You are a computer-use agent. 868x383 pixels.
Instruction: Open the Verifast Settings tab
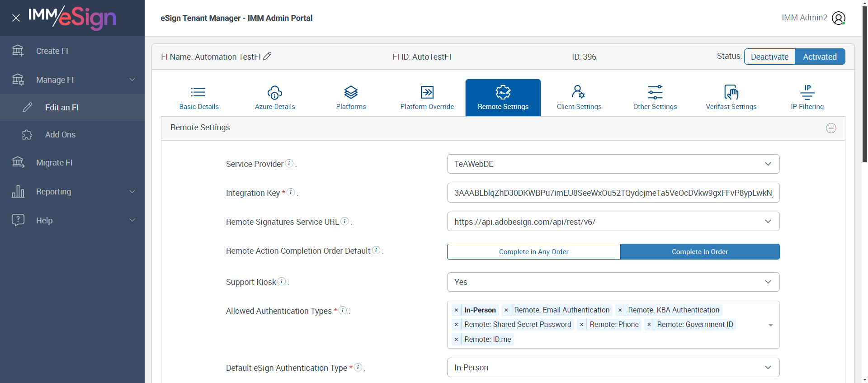point(731,98)
